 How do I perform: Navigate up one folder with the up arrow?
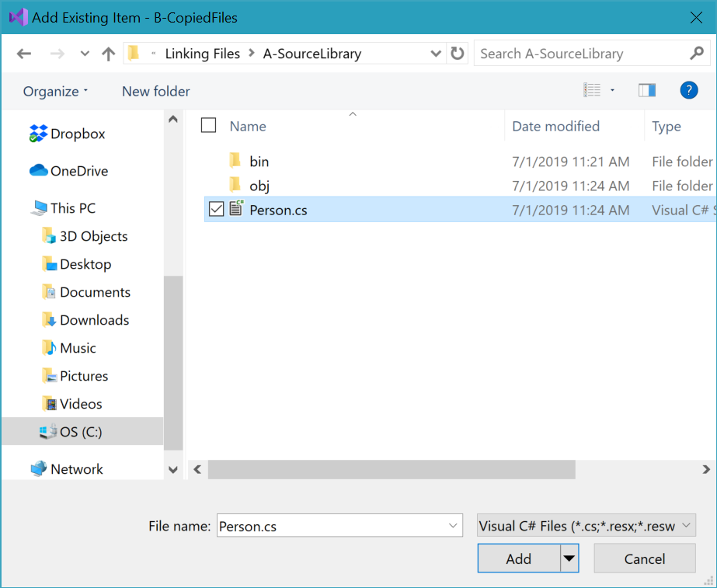108,53
